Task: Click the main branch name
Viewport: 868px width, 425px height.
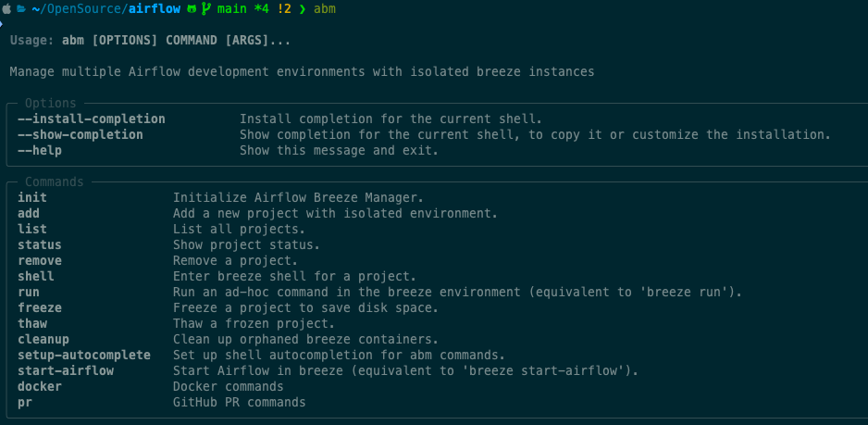Action: (x=231, y=9)
